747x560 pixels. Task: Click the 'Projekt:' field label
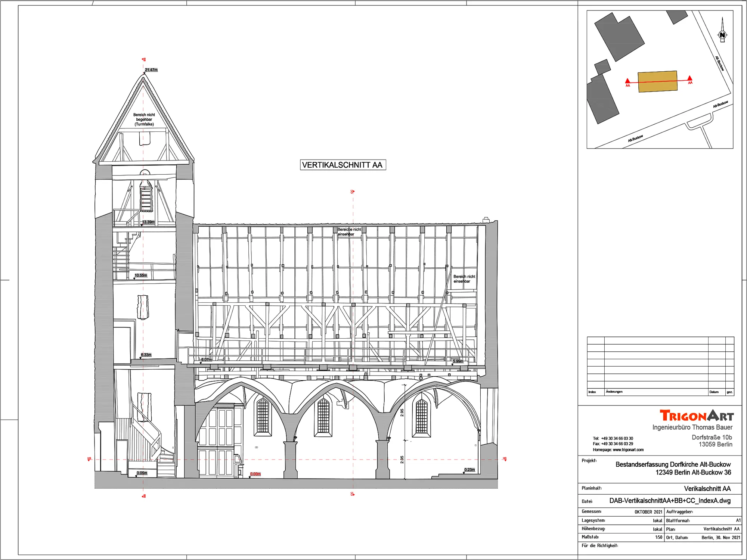[589, 461]
